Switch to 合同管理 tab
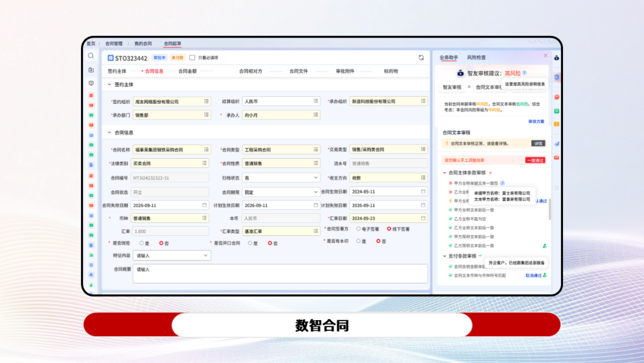644x363 pixels. click(x=114, y=44)
